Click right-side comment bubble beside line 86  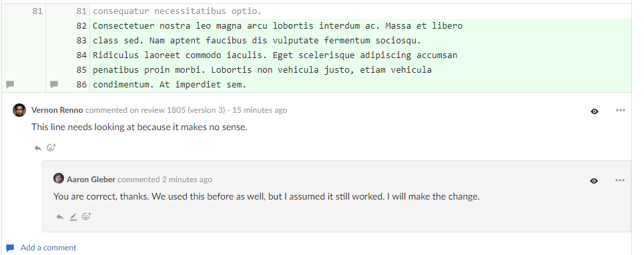54,85
